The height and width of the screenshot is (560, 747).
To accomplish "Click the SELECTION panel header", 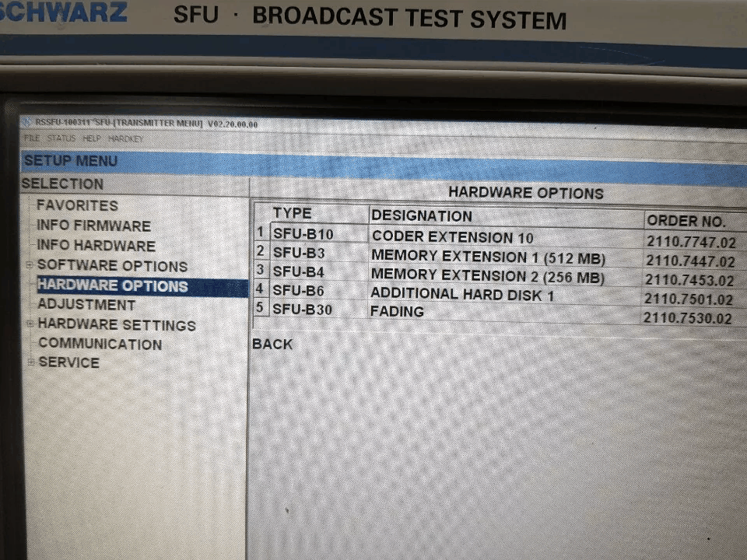I will [x=135, y=184].
